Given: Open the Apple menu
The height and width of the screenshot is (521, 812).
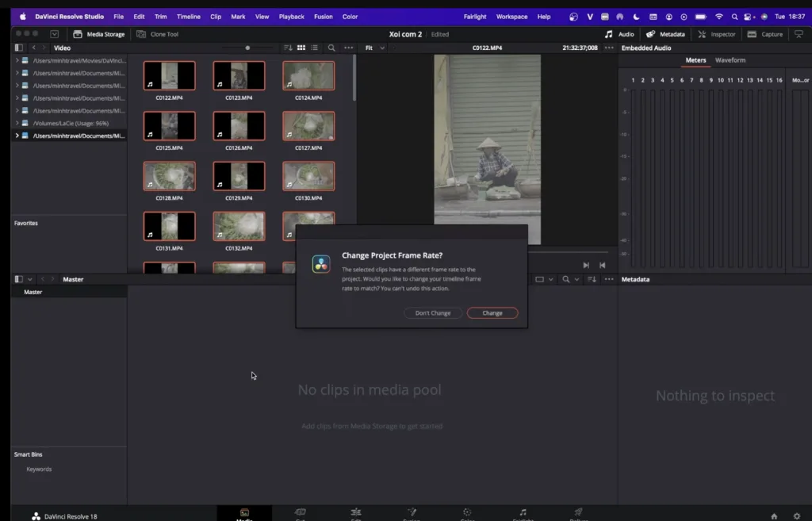Looking at the screenshot, I should (x=23, y=17).
